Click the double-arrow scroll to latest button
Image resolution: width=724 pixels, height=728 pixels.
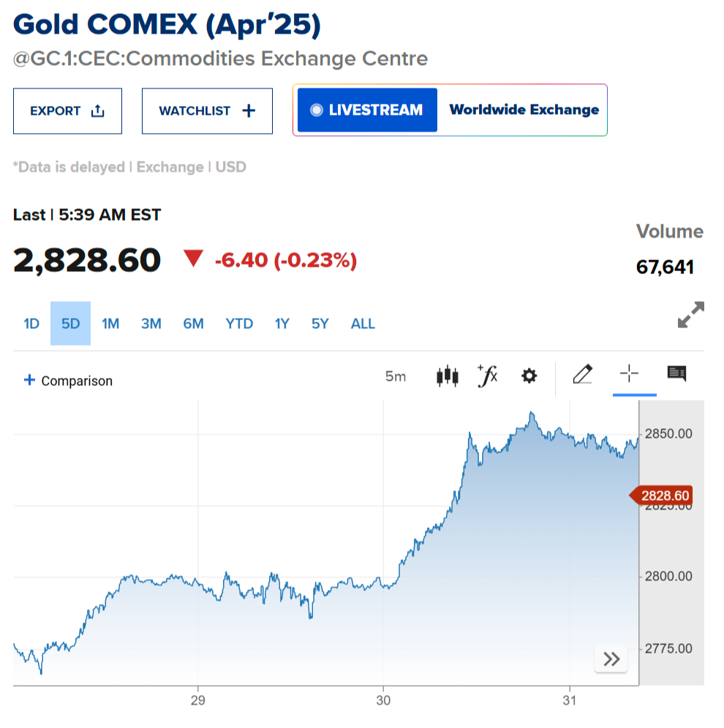click(611, 659)
